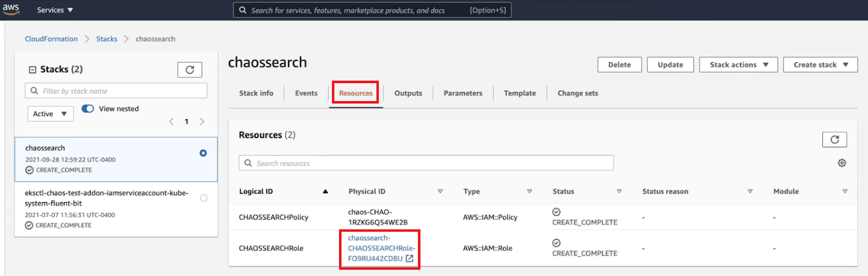Open the Change sets tab
Image resolution: width=868 pixels, height=276 pixels.
click(x=578, y=93)
